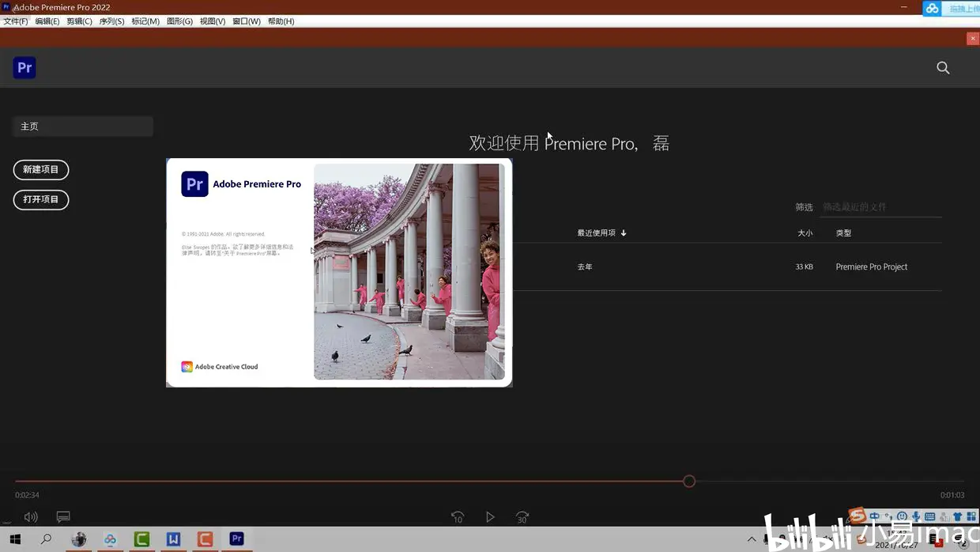Click the red close X button below title bar

coord(972,39)
